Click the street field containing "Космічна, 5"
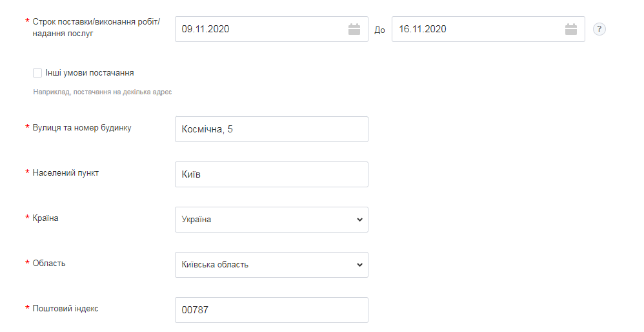Screen dimensions: 644x332 click(271, 129)
